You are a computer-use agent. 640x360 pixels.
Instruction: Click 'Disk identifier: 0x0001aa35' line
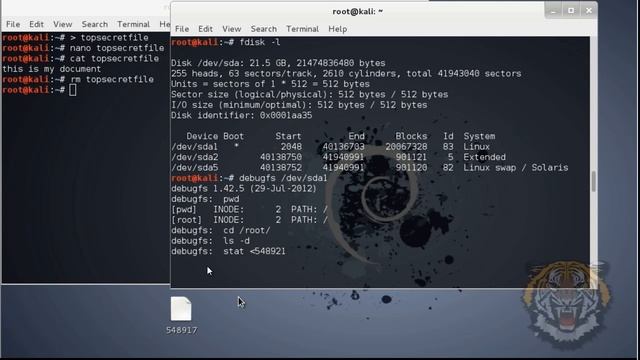coord(242,116)
